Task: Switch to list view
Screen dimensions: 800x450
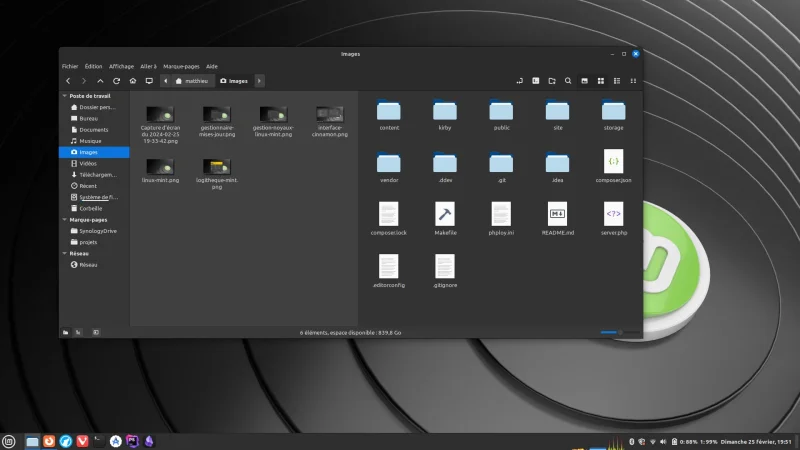Action: (617, 81)
